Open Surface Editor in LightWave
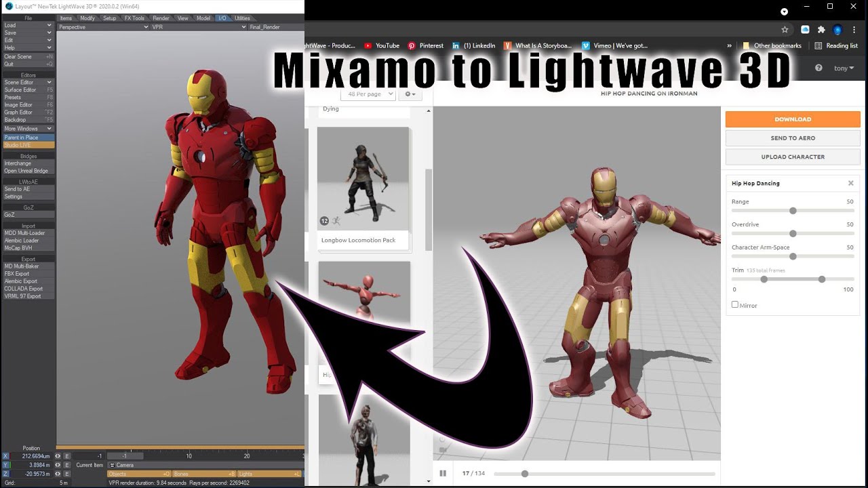This screenshot has height=488, width=868. point(28,89)
